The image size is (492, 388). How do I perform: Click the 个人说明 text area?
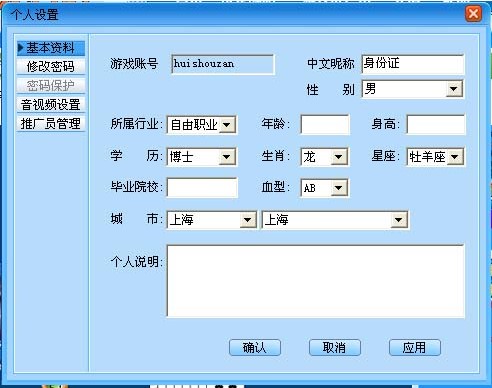[x=315, y=281]
